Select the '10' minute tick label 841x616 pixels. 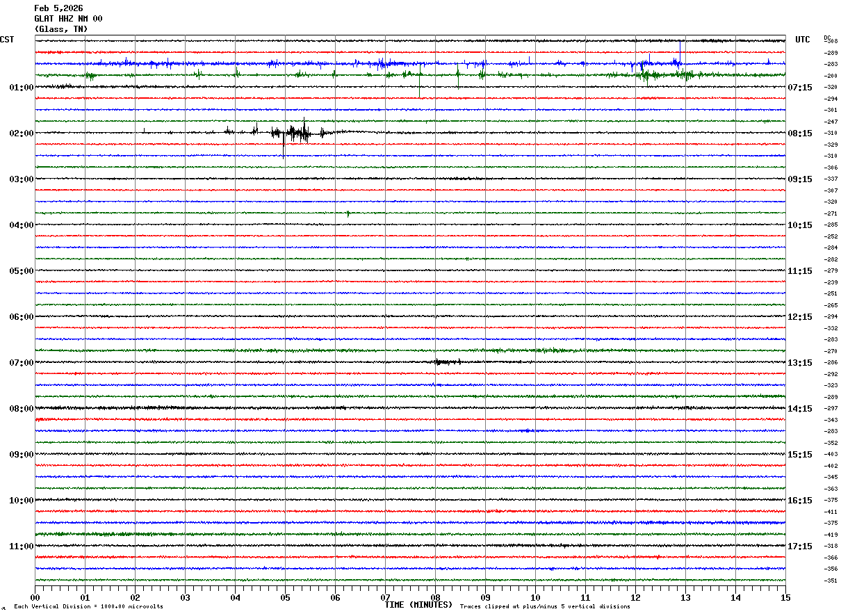tap(536, 597)
